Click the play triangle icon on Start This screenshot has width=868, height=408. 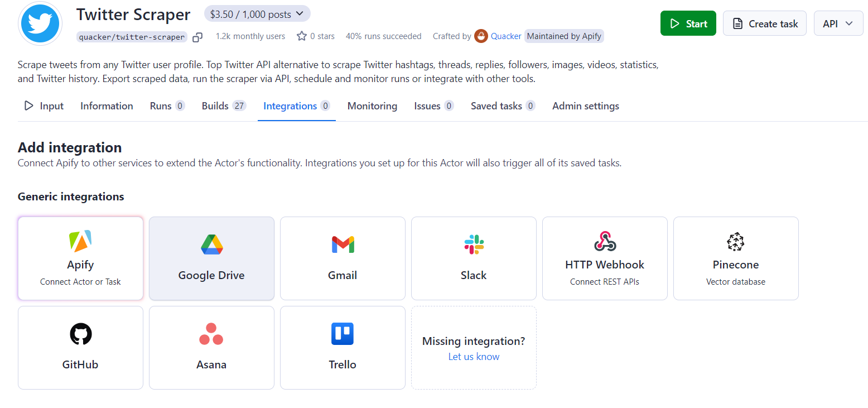[x=675, y=23]
